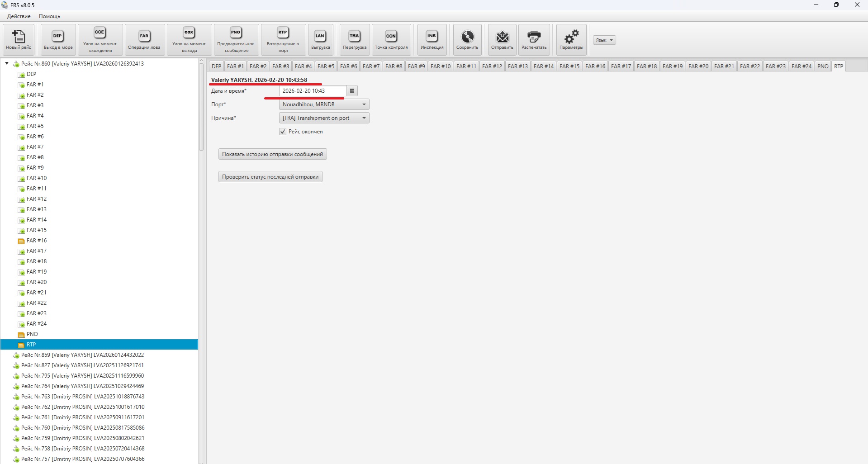Click the Дата и время input field
The width and height of the screenshot is (868, 464).
point(312,91)
